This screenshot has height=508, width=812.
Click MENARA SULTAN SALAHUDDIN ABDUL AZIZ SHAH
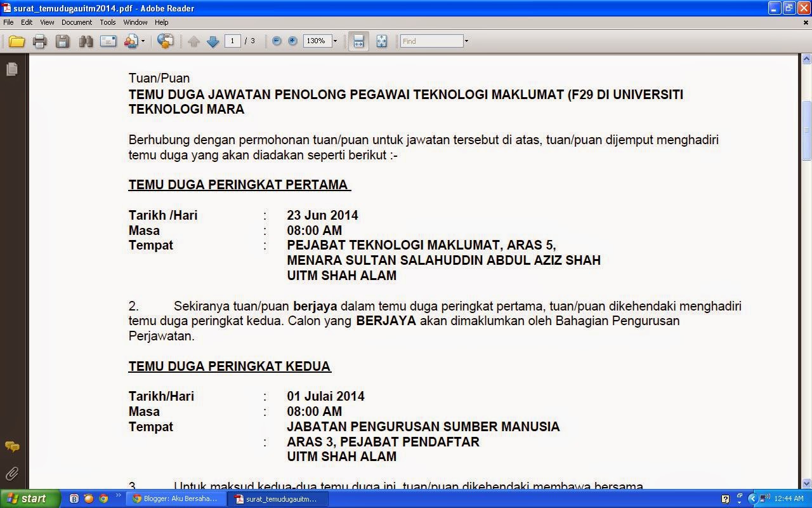coord(443,260)
